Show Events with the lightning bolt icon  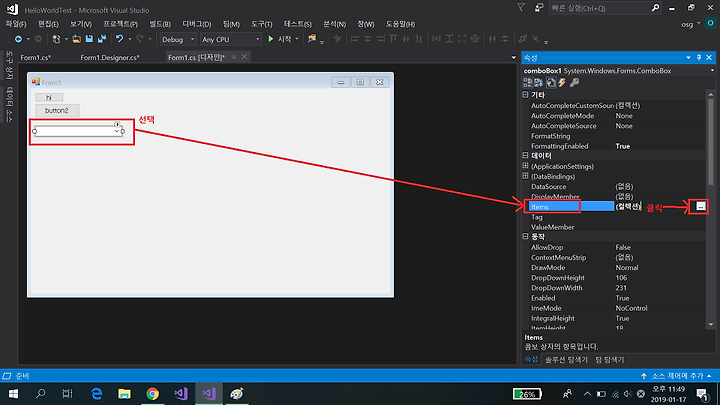coord(562,83)
